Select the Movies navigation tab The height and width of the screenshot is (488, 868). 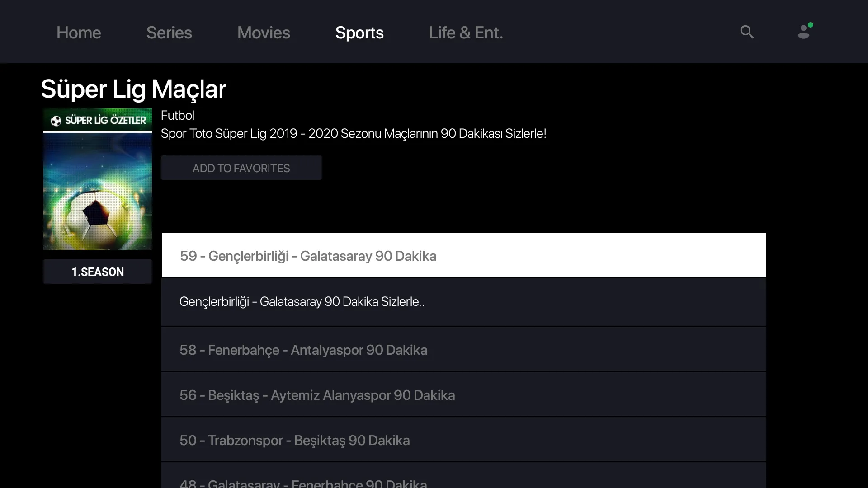point(264,32)
